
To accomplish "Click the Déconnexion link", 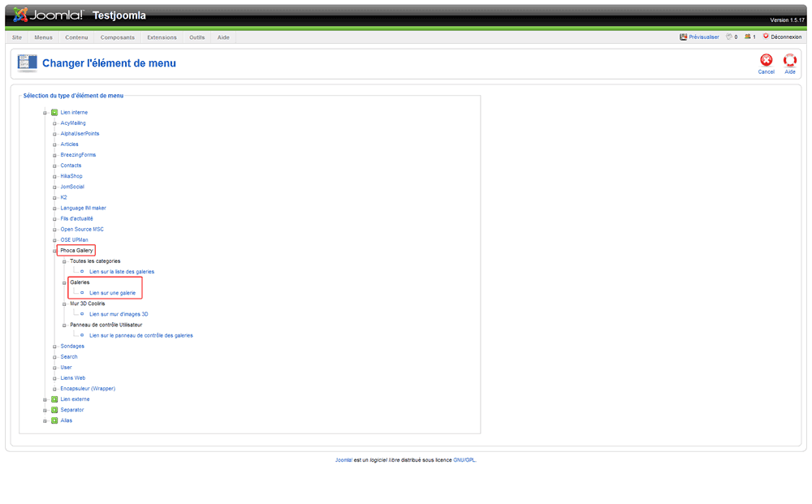I will coord(786,37).
